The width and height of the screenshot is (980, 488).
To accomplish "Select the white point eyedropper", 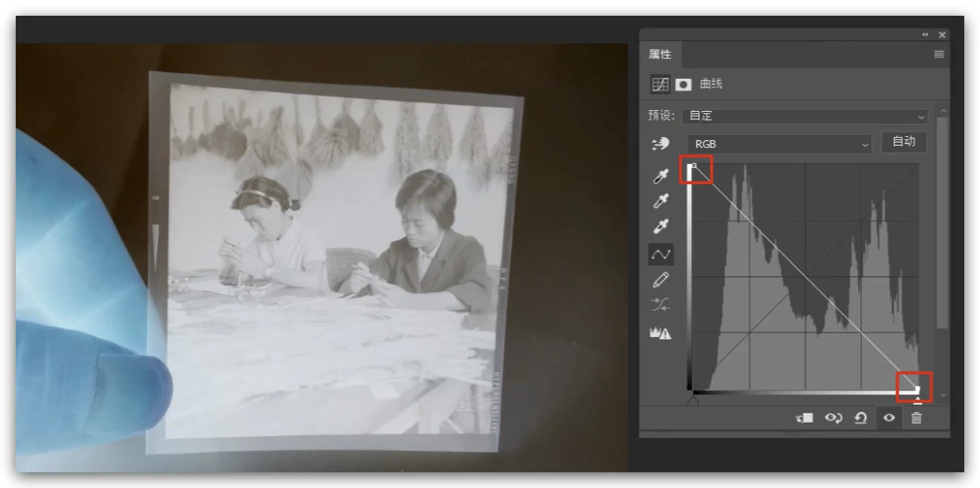I will point(660,227).
